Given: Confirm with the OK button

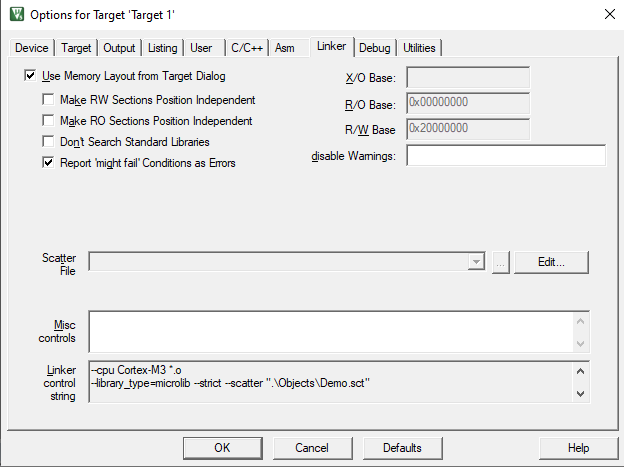Looking at the screenshot, I should [x=222, y=448].
